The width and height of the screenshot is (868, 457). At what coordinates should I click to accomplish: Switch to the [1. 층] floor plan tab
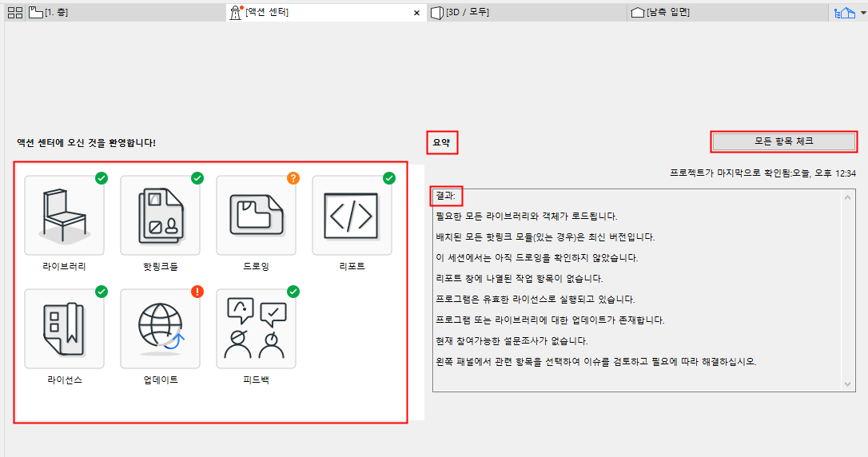[127, 12]
